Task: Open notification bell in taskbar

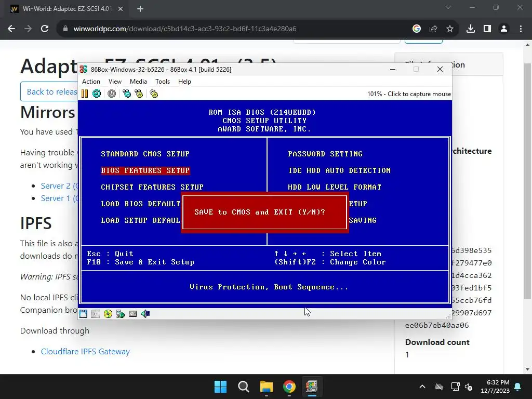Action: [x=518, y=387]
